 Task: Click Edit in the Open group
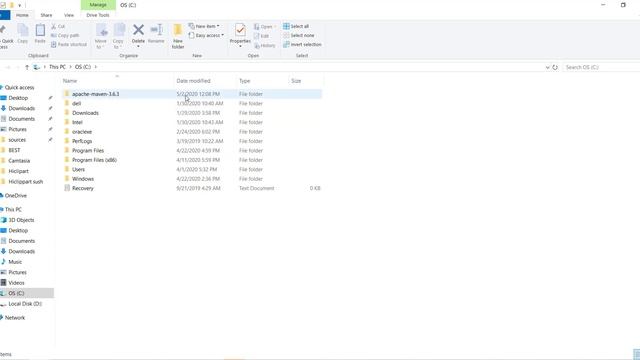262,36
